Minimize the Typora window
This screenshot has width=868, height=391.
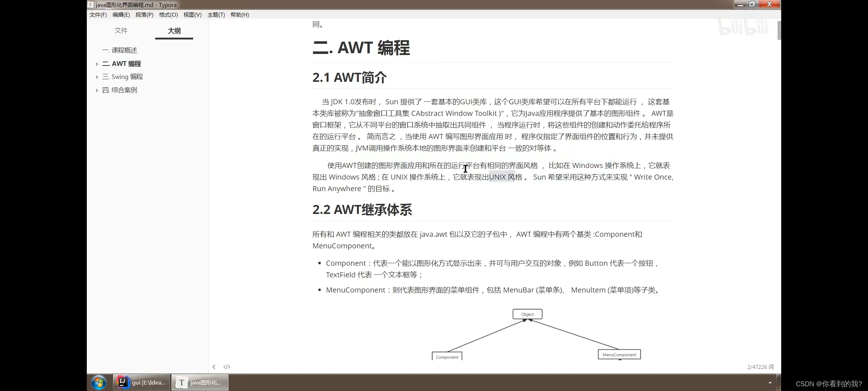coord(740,4)
